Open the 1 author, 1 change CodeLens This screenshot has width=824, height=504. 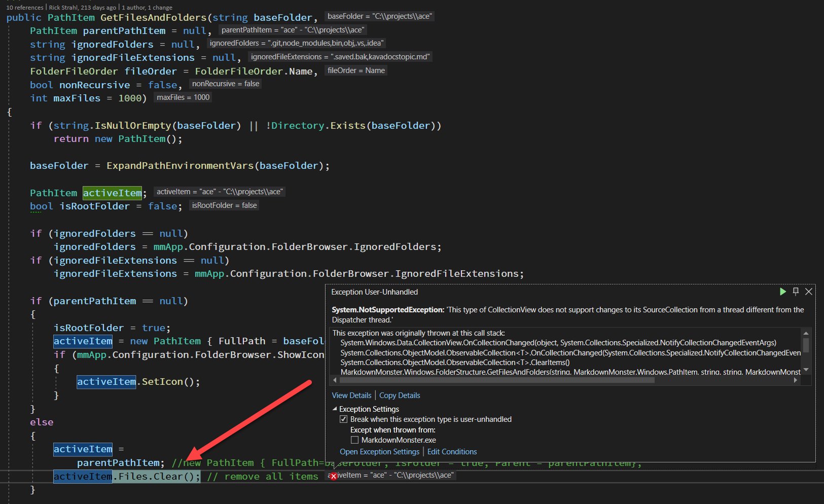click(147, 8)
